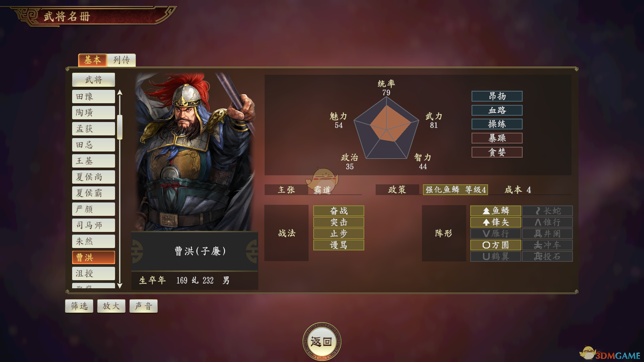Select the 雁行 formation icon
This screenshot has height=362, width=644.
click(x=486, y=234)
